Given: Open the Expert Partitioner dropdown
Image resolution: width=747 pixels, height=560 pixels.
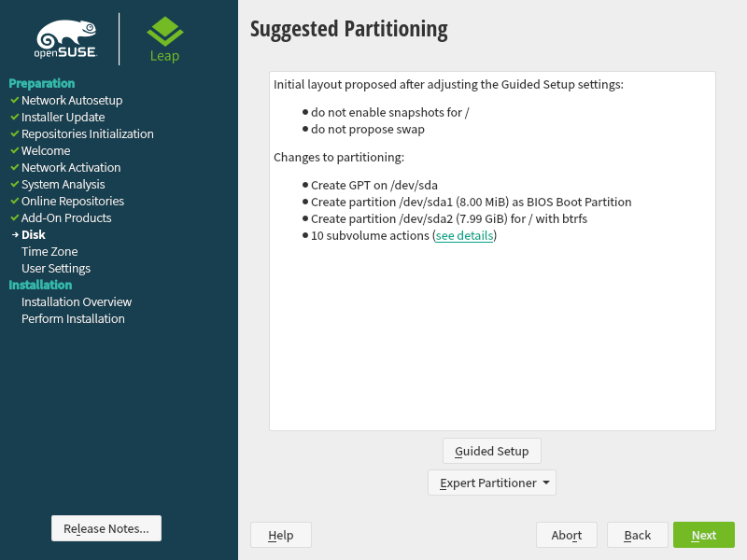Looking at the screenshot, I should pos(491,483).
